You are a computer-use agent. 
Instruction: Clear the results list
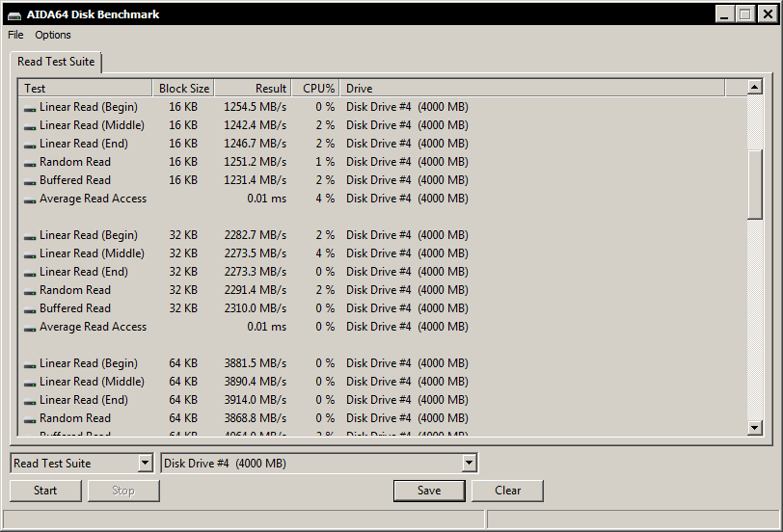pos(507,491)
